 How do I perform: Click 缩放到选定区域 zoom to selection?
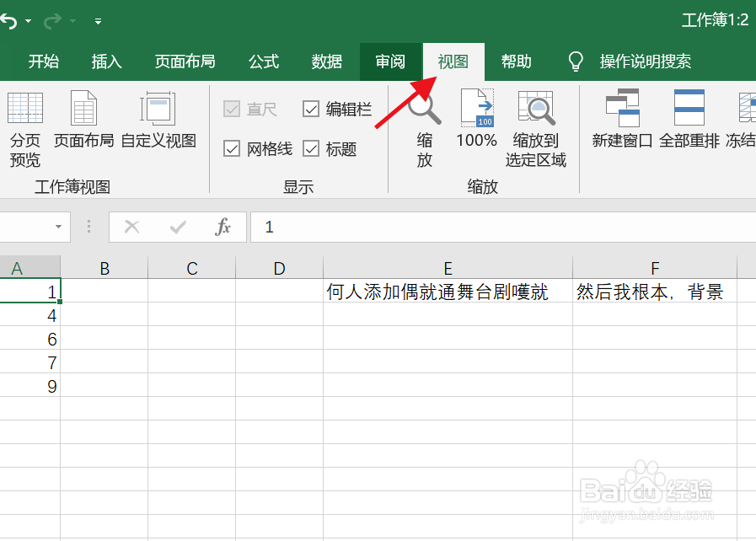point(536,129)
